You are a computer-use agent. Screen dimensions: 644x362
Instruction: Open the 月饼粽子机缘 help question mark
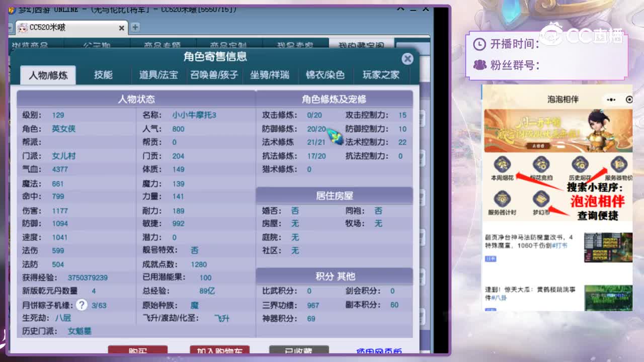pyautogui.click(x=82, y=305)
